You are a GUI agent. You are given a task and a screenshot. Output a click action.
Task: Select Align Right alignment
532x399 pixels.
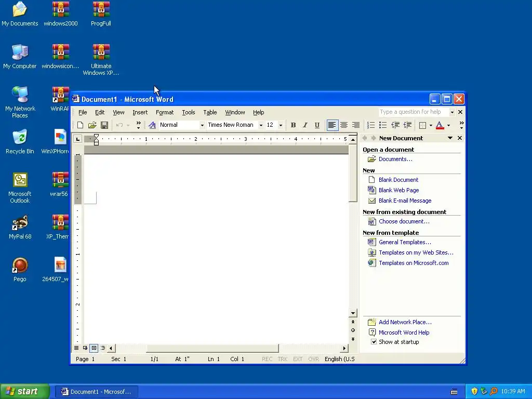[355, 125]
